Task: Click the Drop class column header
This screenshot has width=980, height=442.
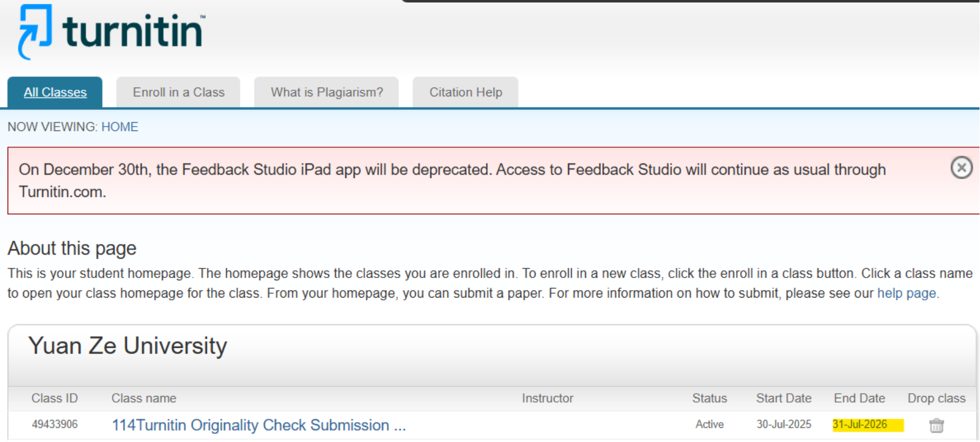Action: coord(936,399)
